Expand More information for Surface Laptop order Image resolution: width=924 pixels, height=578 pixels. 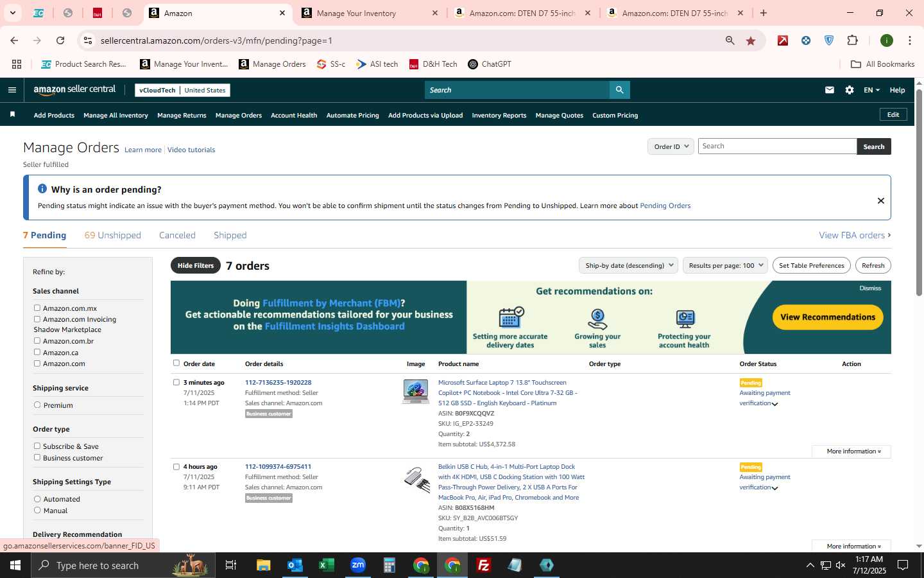tap(851, 451)
